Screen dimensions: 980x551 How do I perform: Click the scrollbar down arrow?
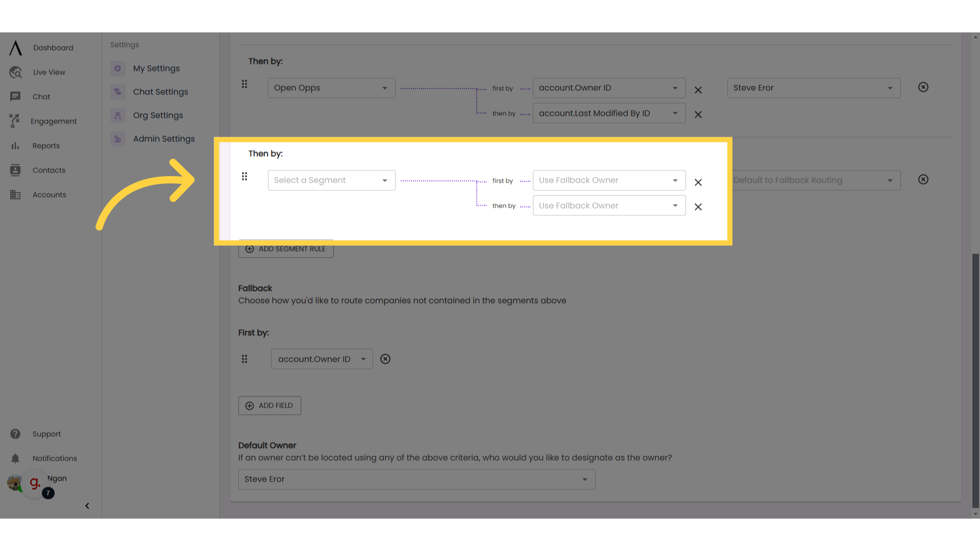[x=975, y=514]
